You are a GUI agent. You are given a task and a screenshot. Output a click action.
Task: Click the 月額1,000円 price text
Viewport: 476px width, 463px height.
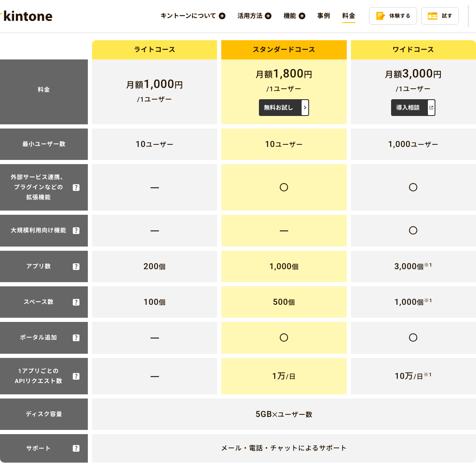[154, 84]
